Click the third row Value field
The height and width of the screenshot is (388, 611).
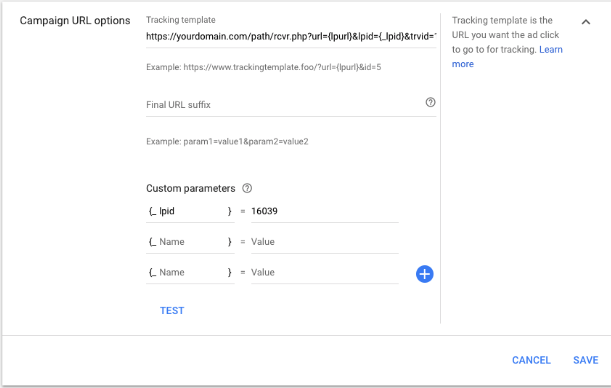pos(325,272)
